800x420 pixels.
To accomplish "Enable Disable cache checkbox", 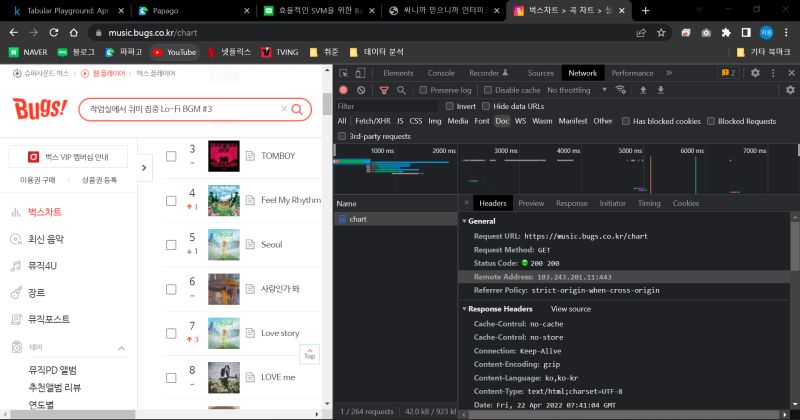I will click(x=488, y=90).
